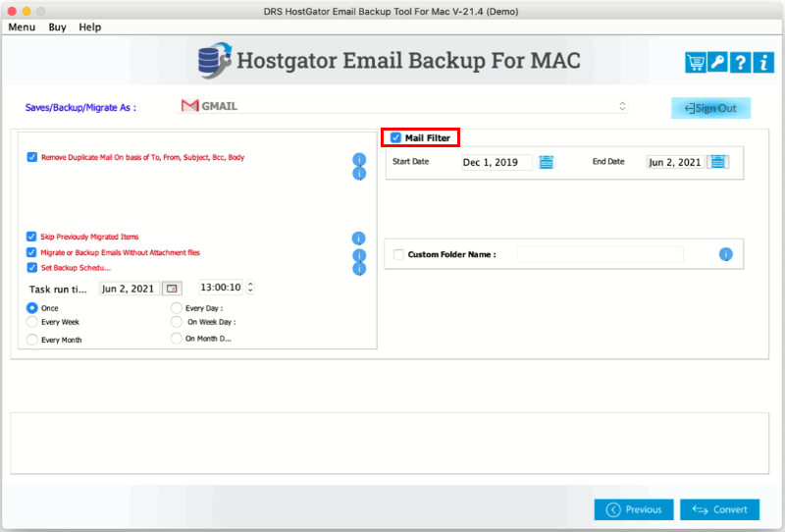The height and width of the screenshot is (532, 785).
Task: Open the Task run time calendar icon
Action: coord(172,289)
